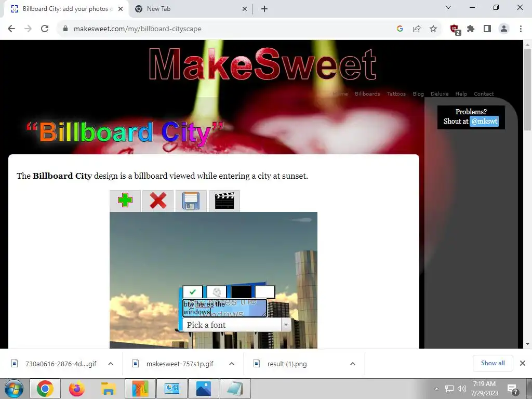Bookmark page with the star icon

coord(433,29)
